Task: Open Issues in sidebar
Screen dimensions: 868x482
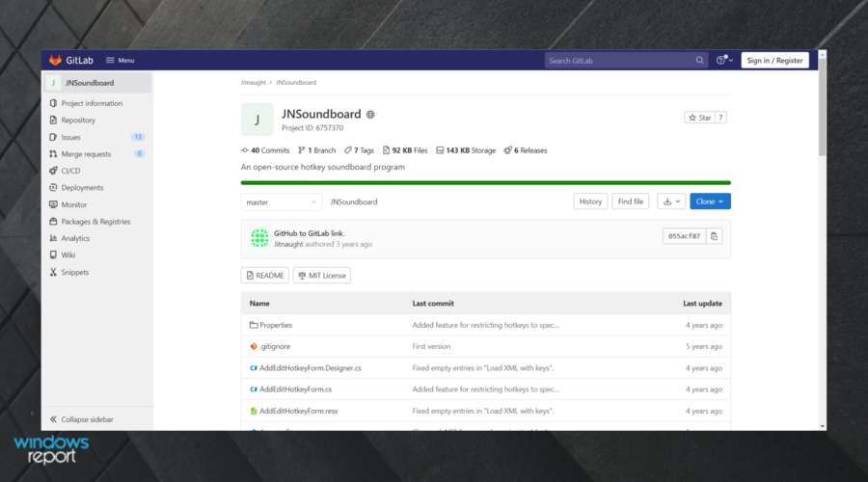Action: coord(70,137)
